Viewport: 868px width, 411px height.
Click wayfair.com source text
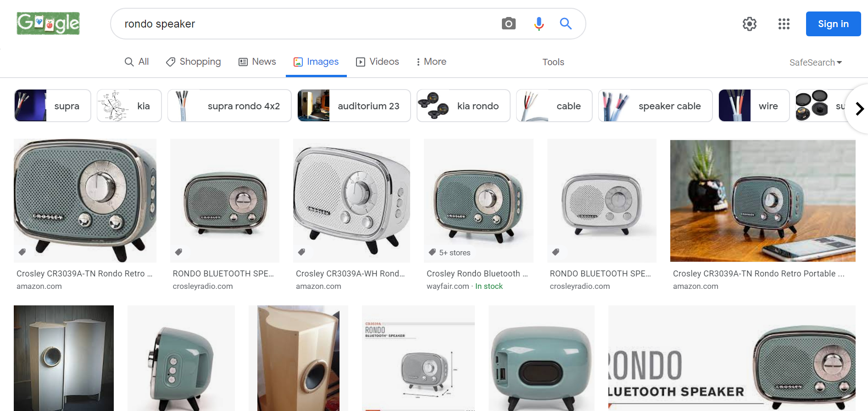click(448, 286)
